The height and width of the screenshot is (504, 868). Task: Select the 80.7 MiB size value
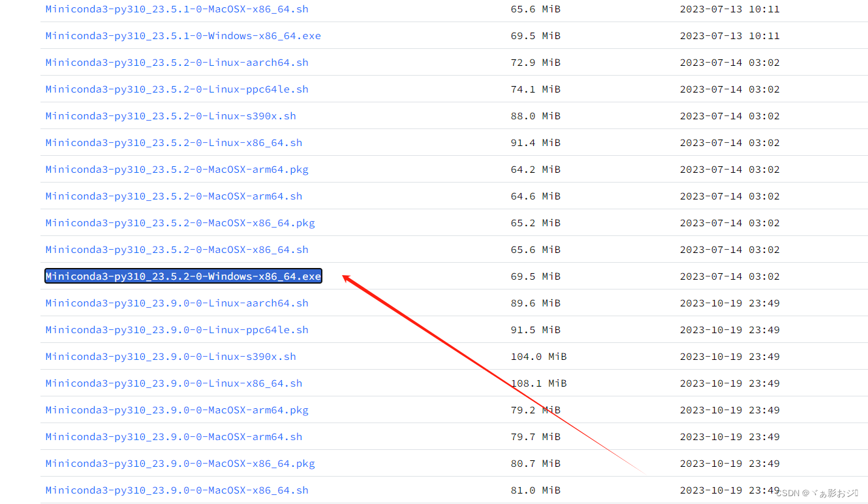535,464
